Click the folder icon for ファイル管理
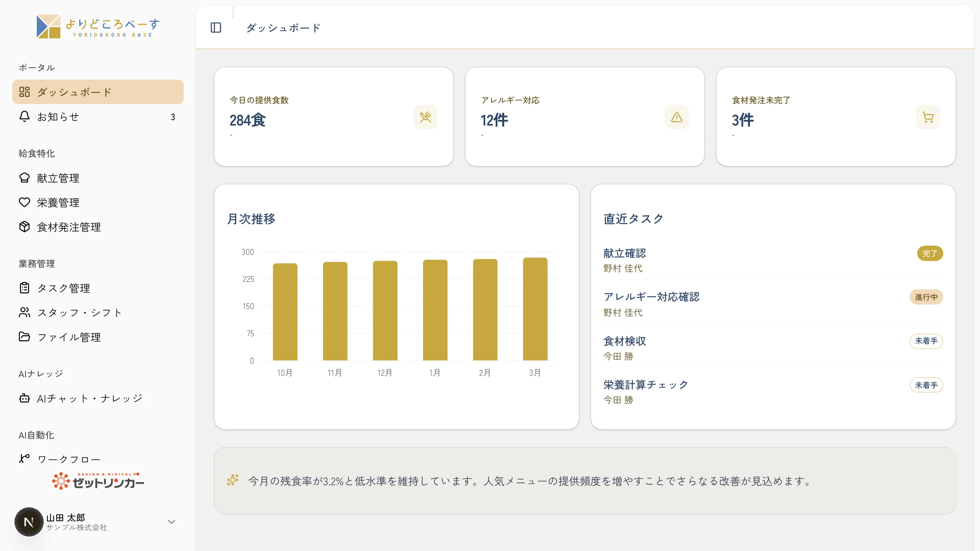The width and height of the screenshot is (980, 551). [24, 337]
